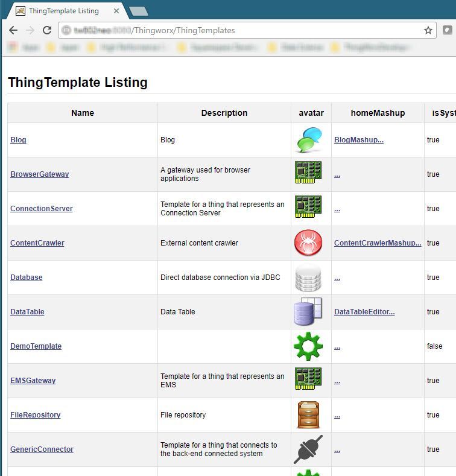Open the DataTableEditor... homeMashup link

[364, 312]
